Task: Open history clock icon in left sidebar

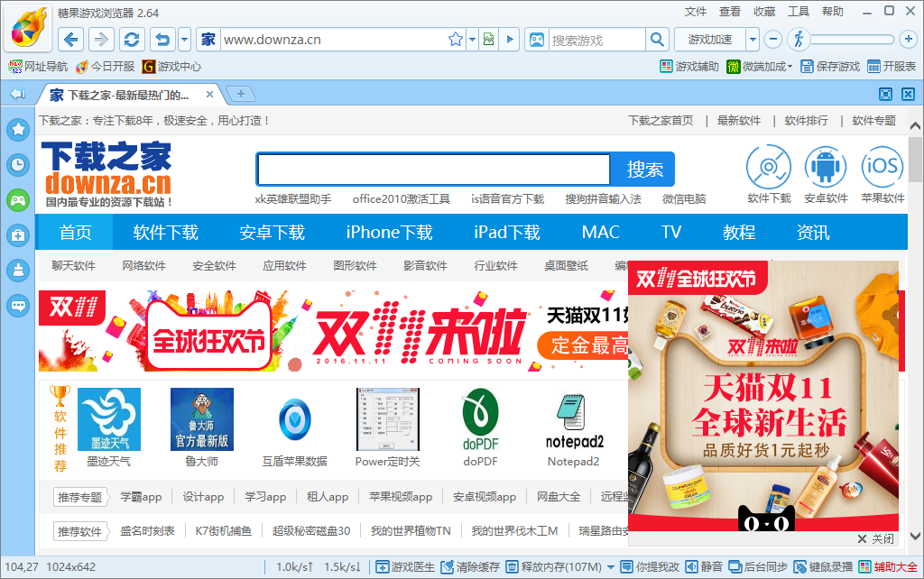Action: (17, 164)
